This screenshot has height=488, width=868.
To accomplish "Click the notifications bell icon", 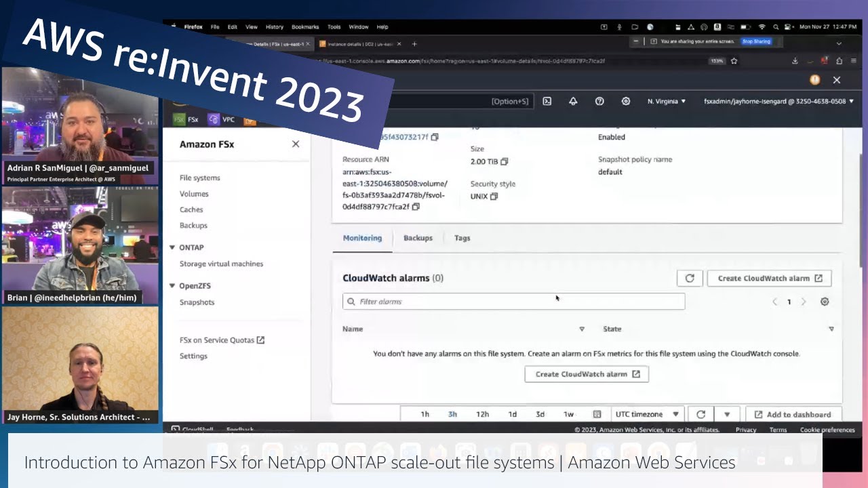I will click(x=573, y=101).
